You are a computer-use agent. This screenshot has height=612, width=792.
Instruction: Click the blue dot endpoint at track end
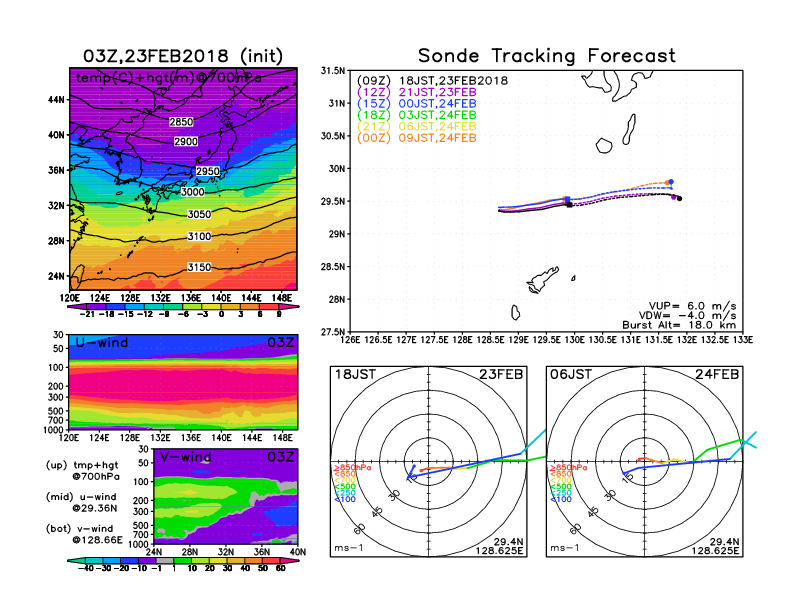671,182
